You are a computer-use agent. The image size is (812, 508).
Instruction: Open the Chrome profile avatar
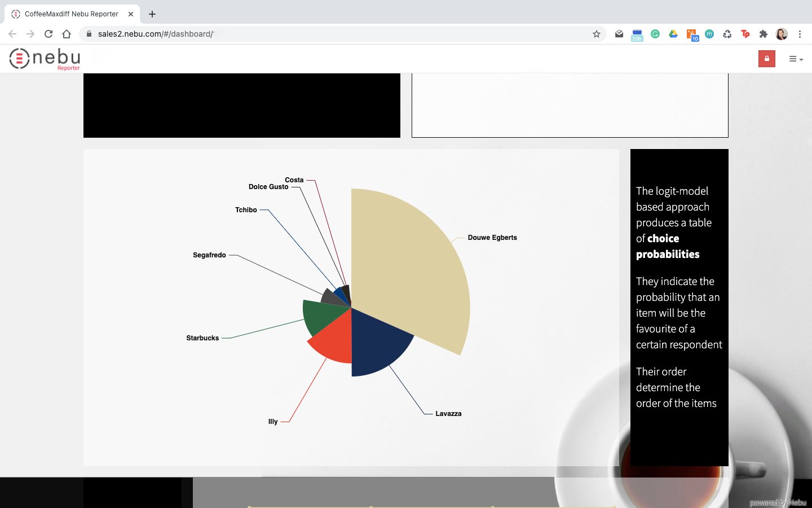pos(782,34)
